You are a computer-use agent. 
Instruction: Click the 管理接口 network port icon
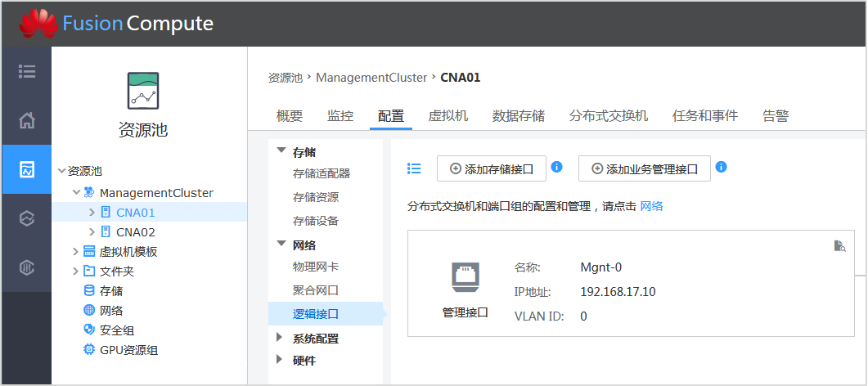[465, 277]
